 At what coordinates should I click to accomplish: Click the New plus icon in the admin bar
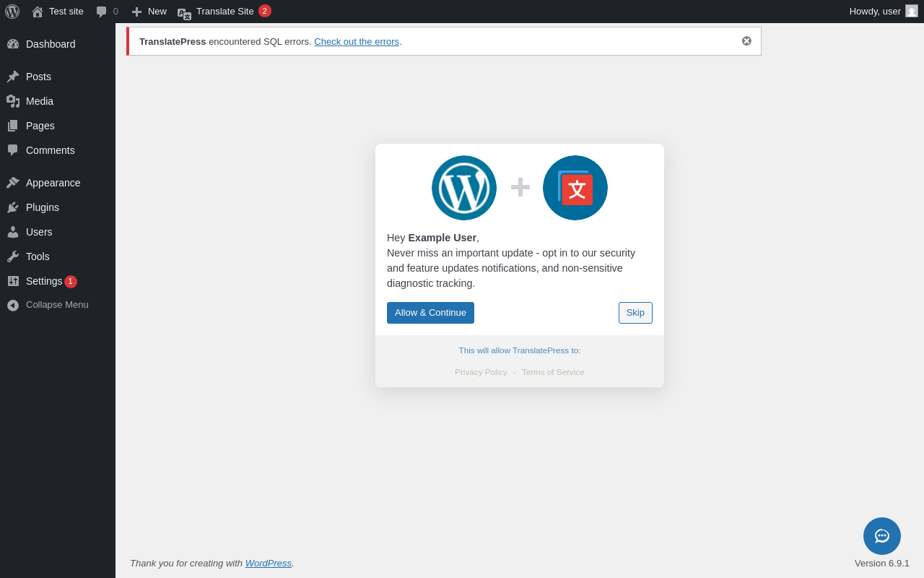136,12
